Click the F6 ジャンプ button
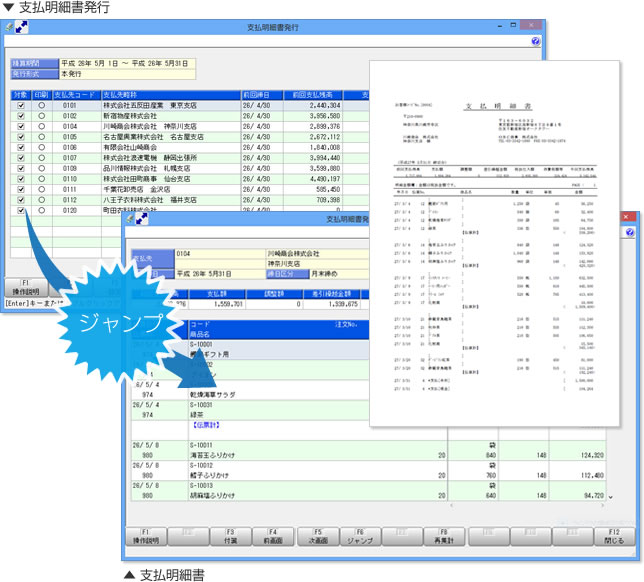The height and width of the screenshot is (582, 644). coord(360,536)
